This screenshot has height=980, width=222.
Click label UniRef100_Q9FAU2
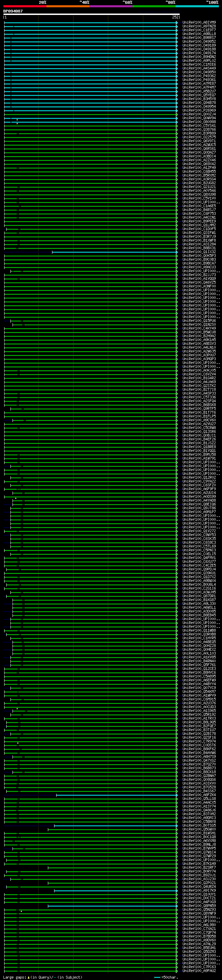(199, 971)
